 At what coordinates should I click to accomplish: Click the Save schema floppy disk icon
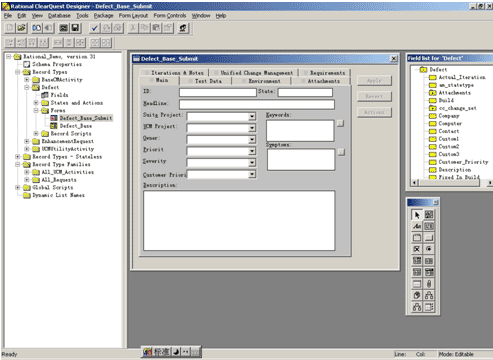pyautogui.click(x=75, y=28)
